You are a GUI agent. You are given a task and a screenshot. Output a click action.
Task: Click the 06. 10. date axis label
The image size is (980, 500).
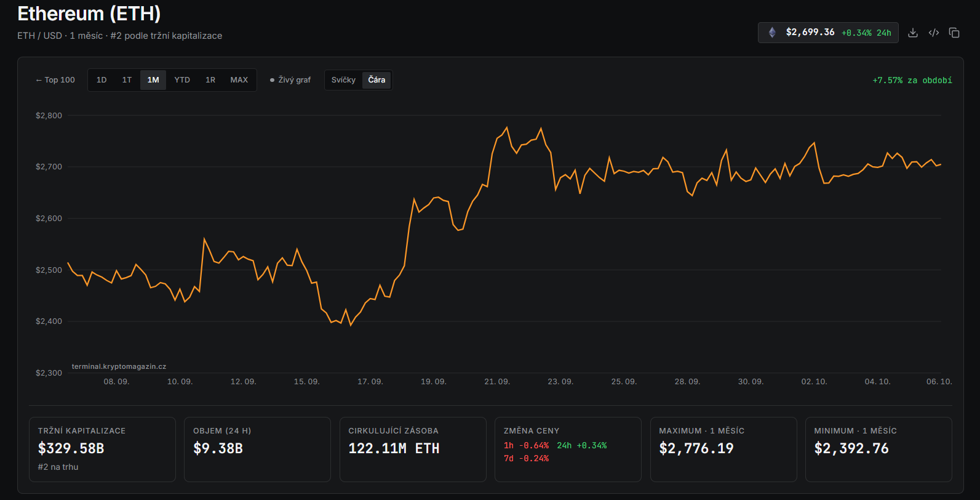[x=939, y=382]
